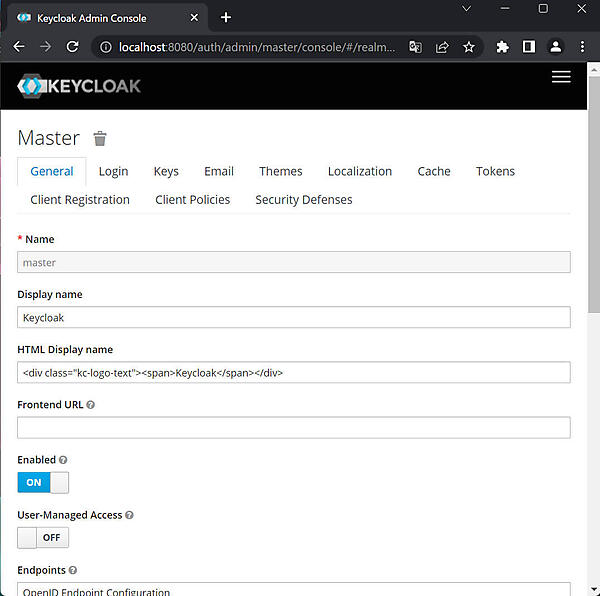This screenshot has width=600, height=596.
Task: Click the Display name input field
Action: click(x=294, y=317)
